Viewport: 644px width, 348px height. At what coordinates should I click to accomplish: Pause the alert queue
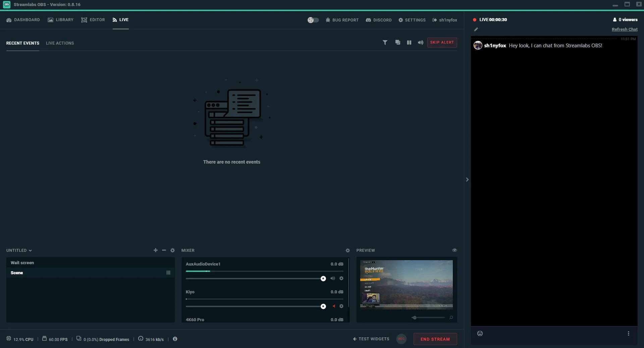tap(409, 43)
